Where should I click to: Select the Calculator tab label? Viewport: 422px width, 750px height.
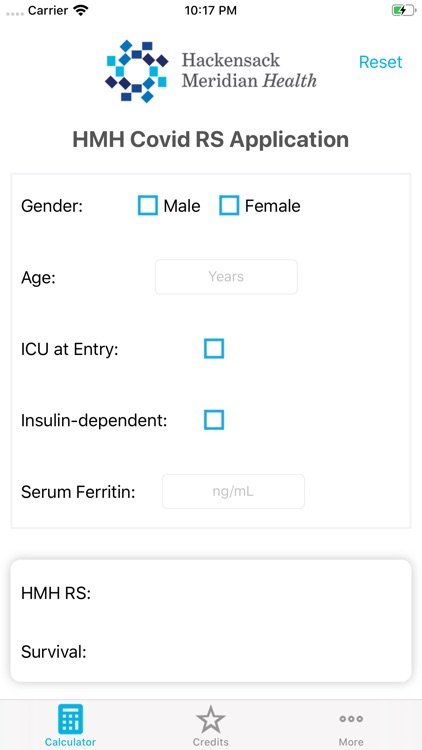point(70,742)
